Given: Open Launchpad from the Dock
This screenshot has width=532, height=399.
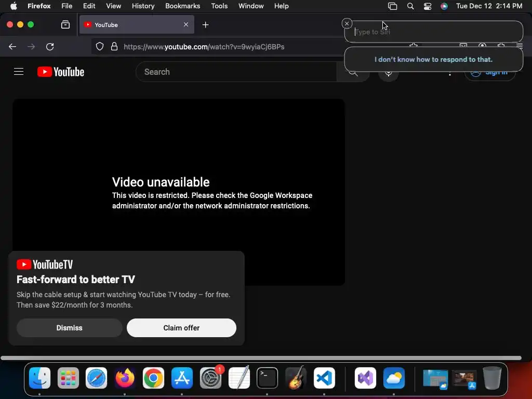Looking at the screenshot, I should pyautogui.click(x=68, y=378).
